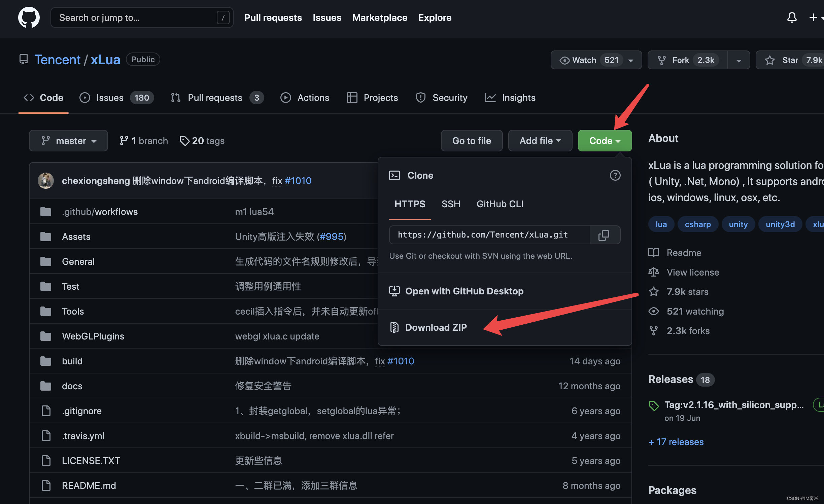824x504 pixels.
Task: Select the SSH clone option tab
Action: [x=451, y=204]
